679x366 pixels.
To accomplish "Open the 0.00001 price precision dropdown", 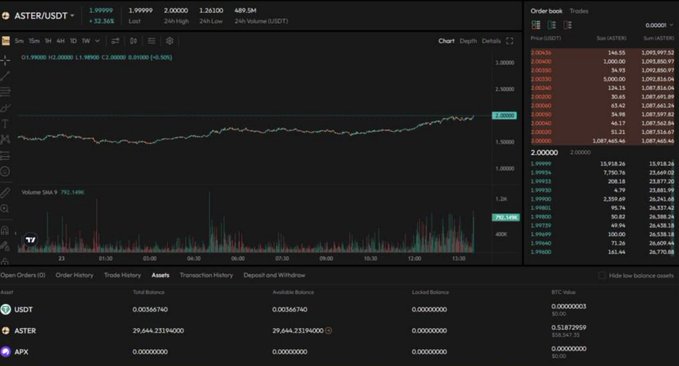I will [659, 25].
